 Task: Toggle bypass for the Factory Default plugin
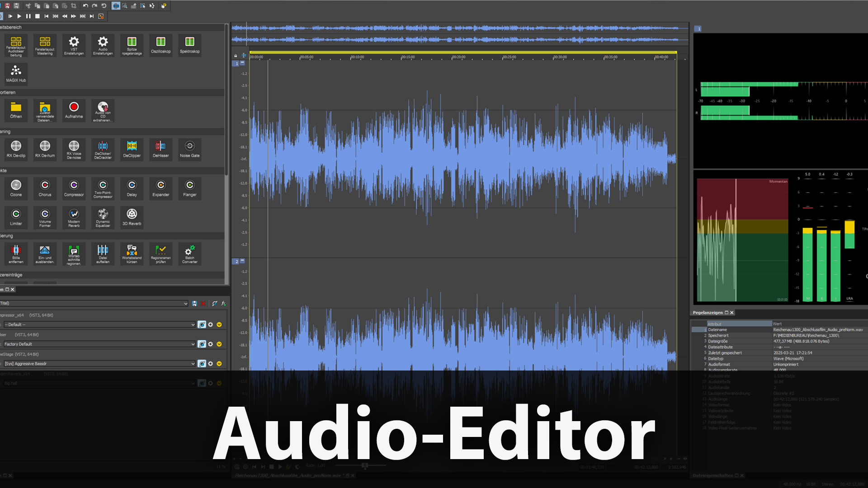pos(202,344)
